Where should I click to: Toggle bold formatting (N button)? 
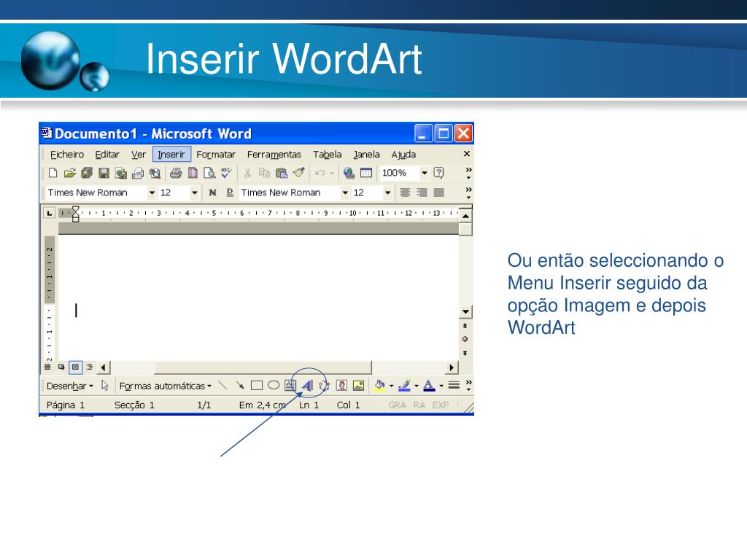point(212,192)
